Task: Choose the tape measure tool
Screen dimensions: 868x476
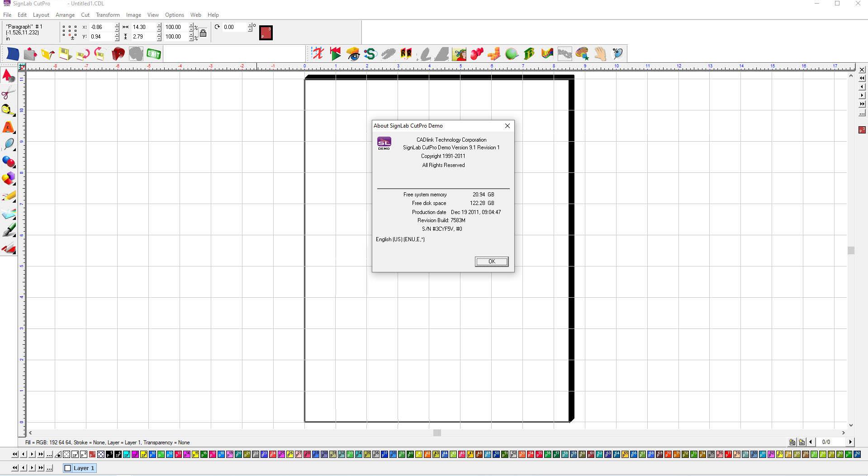Action: click(x=8, y=110)
